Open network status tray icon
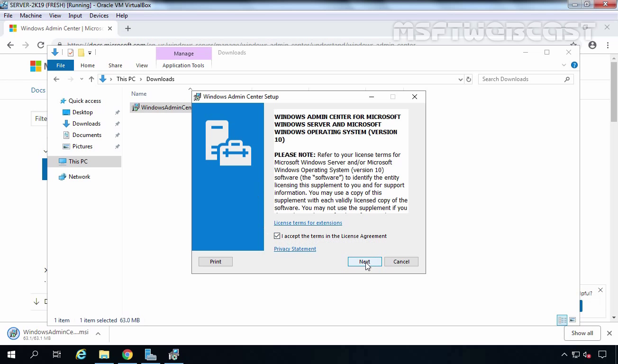This screenshot has height=364, width=618. tap(576, 355)
